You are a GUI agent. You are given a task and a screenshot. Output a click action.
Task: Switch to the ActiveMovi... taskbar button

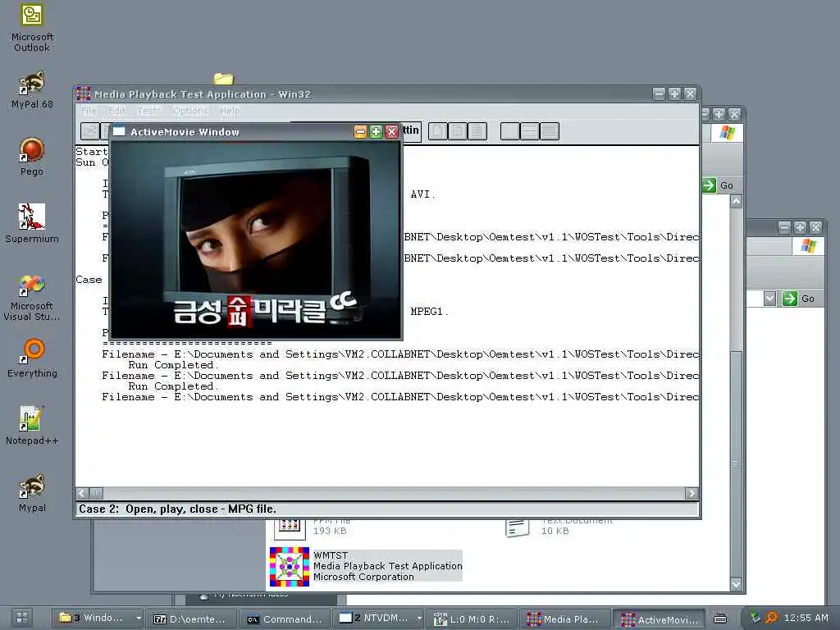[x=660, y=619]
